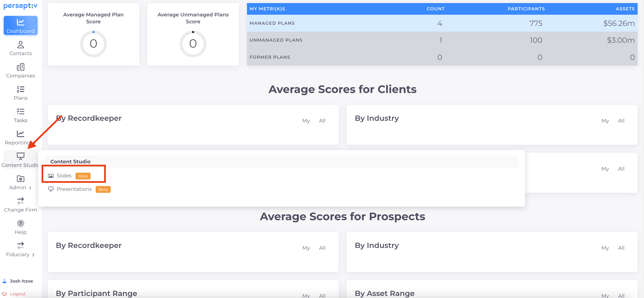Go to the Companies section icon
Viewport: 644px width, 298px height.
click(20, 67)
